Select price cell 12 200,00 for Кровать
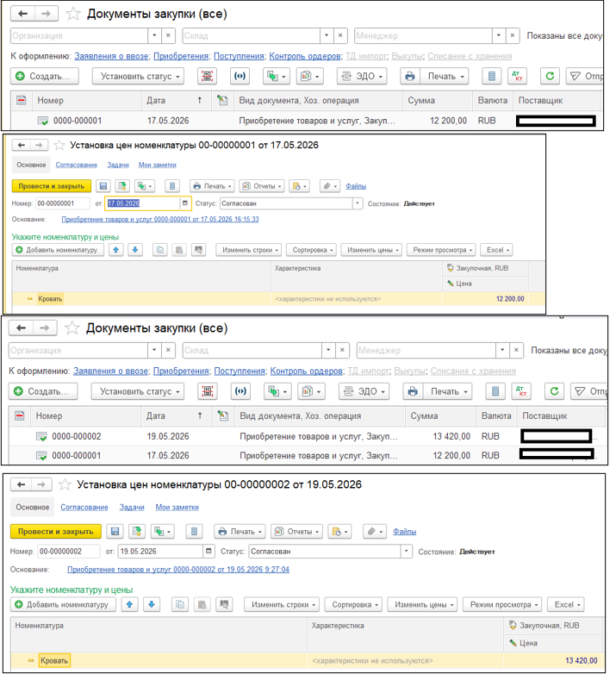The height and width of the screenshot is (674, 616). point(485,299)
